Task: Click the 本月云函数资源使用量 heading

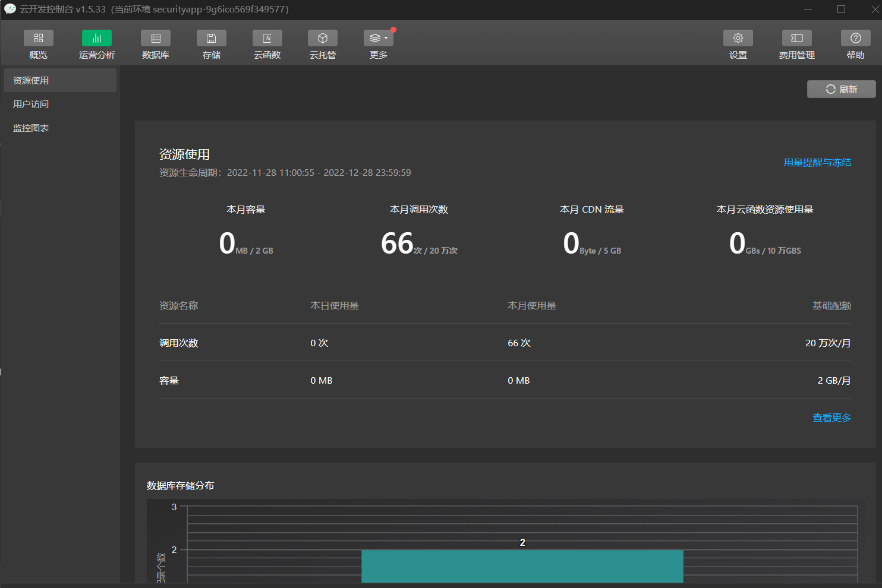Action: (x=765, y=209)
